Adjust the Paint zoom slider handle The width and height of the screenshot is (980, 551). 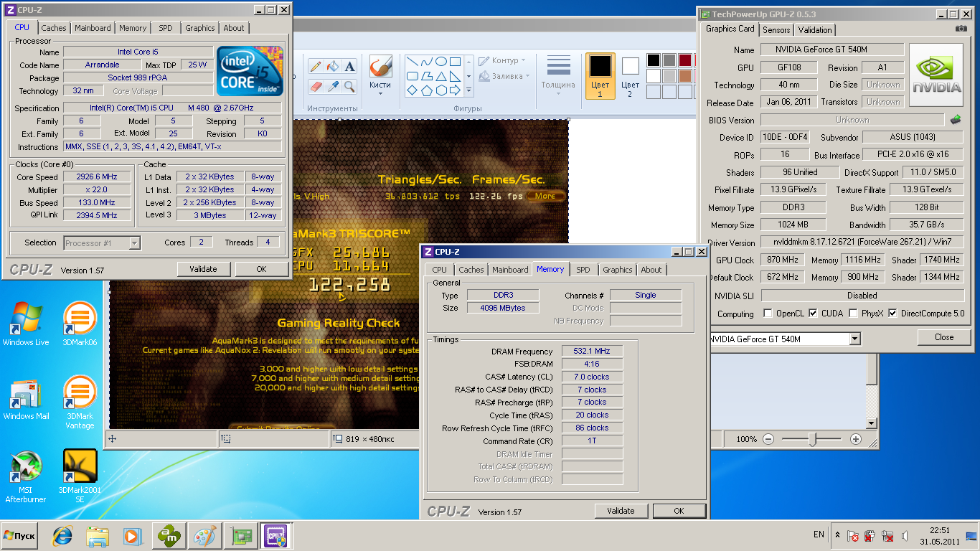coord(813,439)
